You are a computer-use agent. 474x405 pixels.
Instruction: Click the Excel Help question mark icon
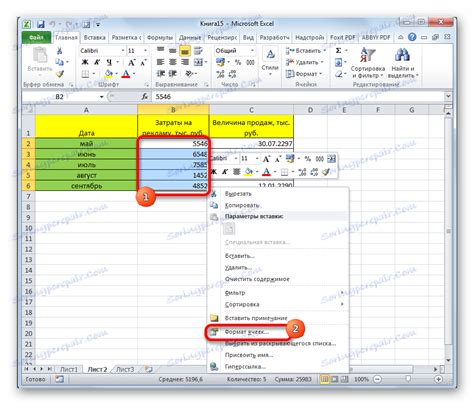[412, 37]
